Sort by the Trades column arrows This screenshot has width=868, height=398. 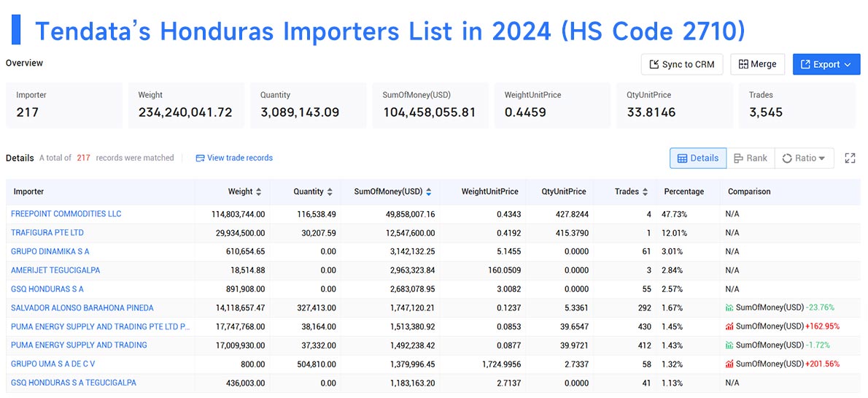[645, 192]
